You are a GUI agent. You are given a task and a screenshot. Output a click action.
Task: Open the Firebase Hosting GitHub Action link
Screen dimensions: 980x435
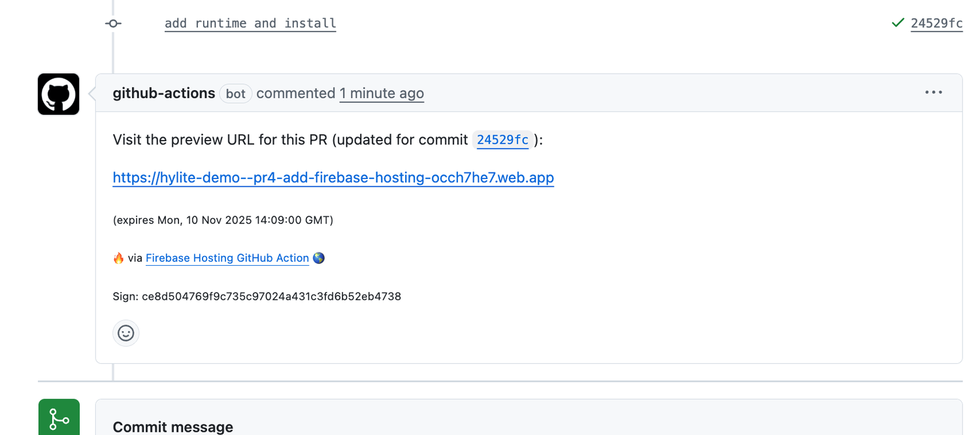(x=227, y=257)
